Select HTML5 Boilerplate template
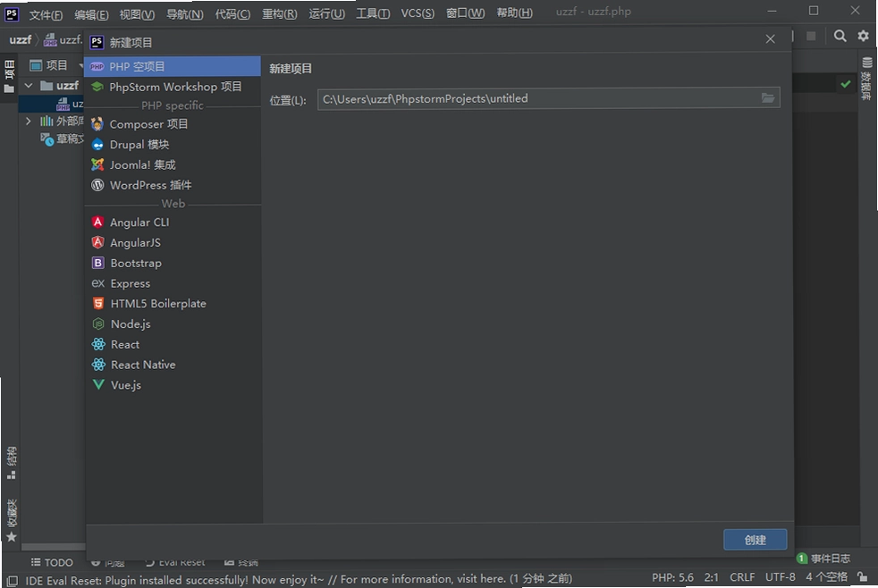This screenshot has height=588, width=878. click(x=173, y=304)
